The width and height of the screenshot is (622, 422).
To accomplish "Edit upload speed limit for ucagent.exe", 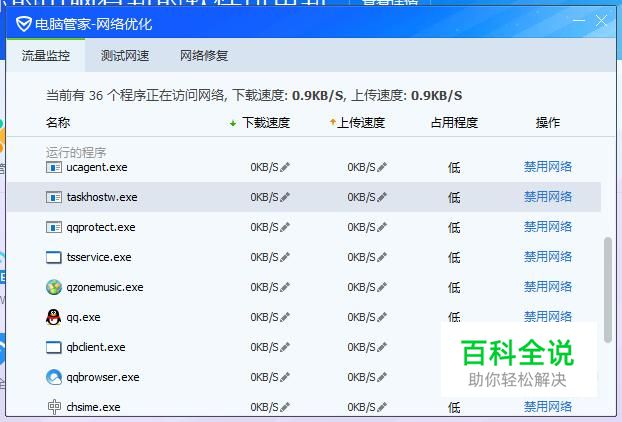I will point(382,167).
